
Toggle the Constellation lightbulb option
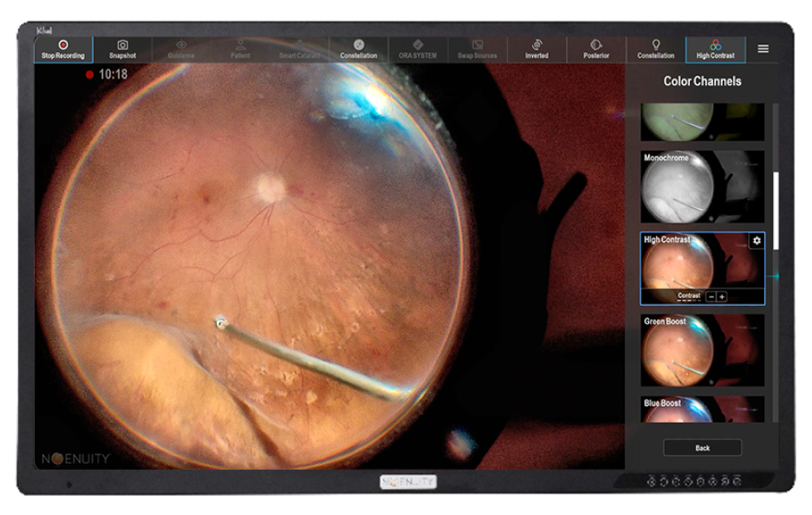(x=655, y=49)
